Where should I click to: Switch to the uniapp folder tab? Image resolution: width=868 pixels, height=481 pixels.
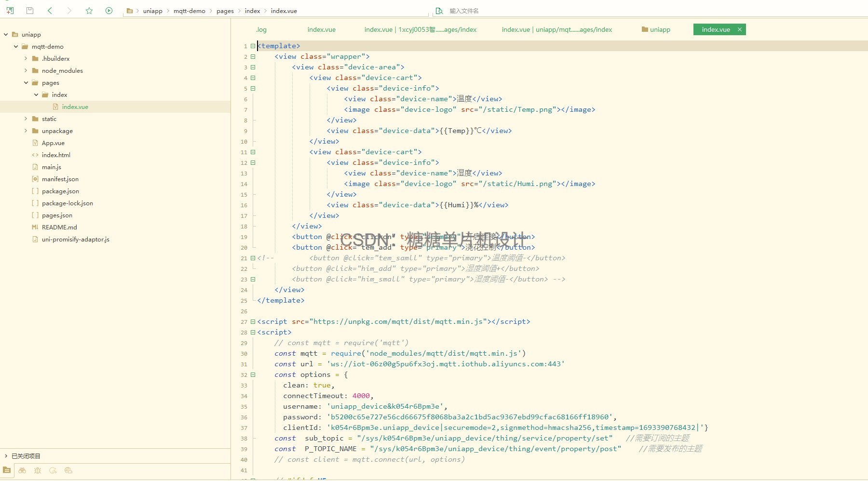[656, 29]
